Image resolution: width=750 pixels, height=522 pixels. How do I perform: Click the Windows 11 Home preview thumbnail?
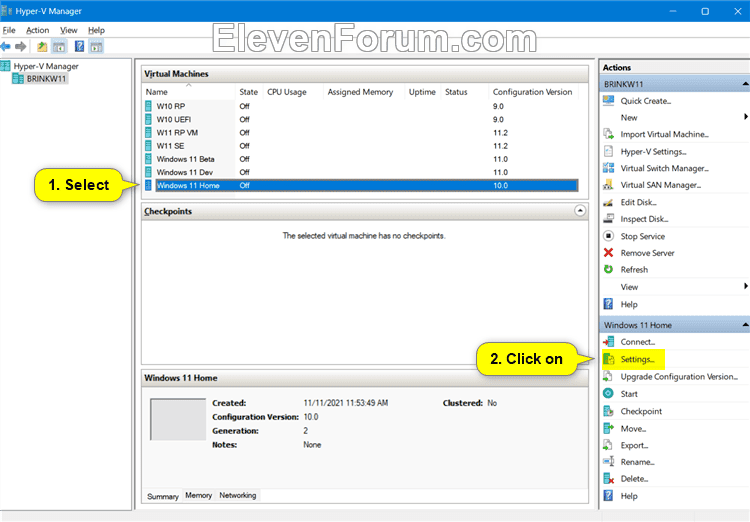(x=178, y=419)
